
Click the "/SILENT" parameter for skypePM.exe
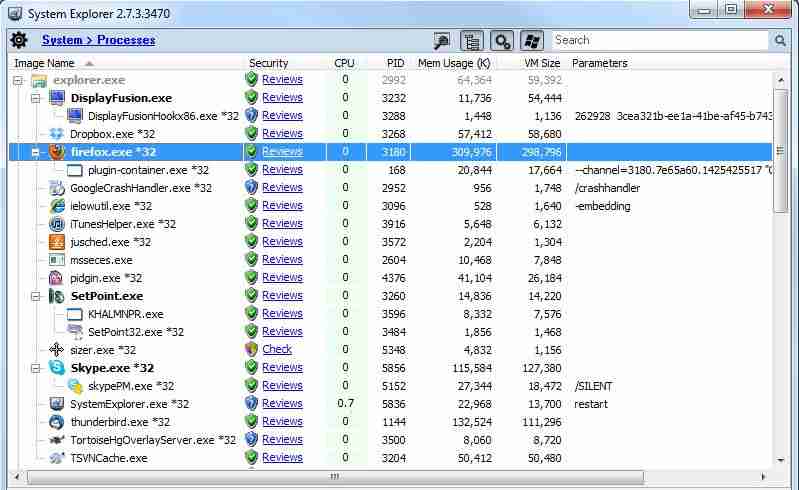pos(593,386)
